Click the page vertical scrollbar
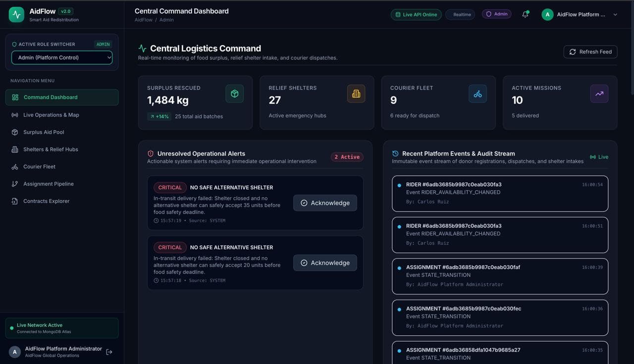Viewport: 634px width, 364px height. click(x=632, y=47)
